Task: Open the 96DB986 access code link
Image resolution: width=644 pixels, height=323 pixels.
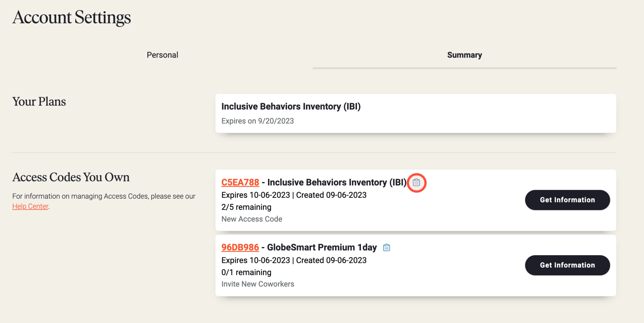Action: tap(240, 247)
